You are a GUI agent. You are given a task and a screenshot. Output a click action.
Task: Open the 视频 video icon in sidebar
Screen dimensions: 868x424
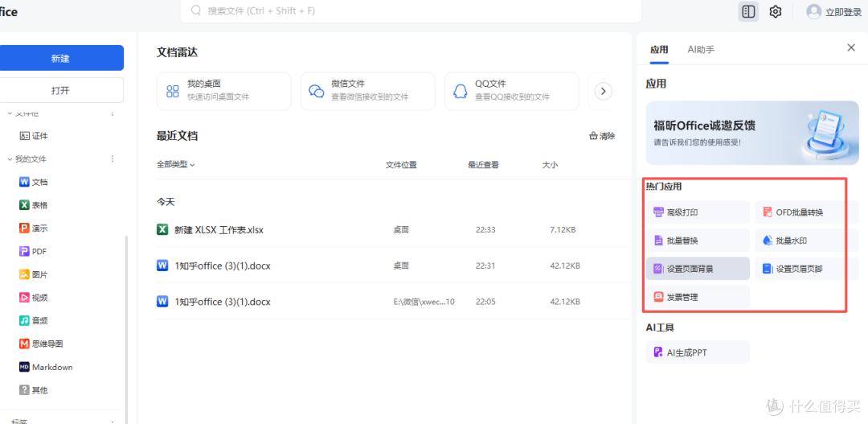pos(24,298)
